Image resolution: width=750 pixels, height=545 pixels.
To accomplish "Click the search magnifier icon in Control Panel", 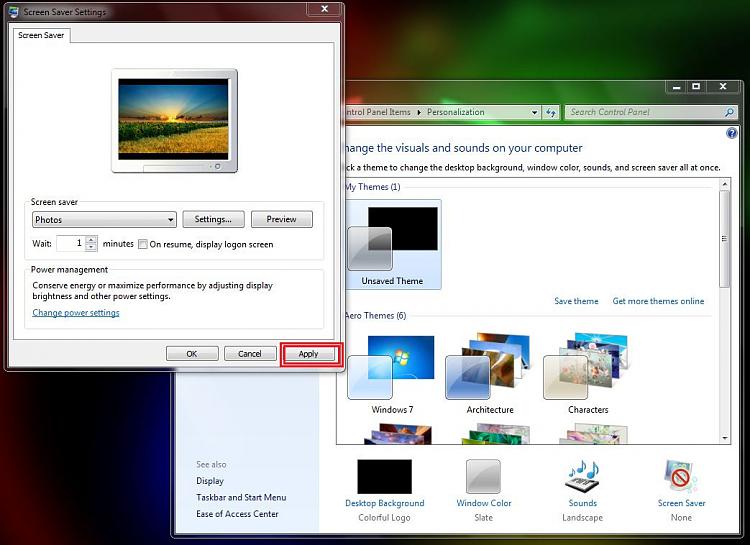I will (x=729, y=112).
